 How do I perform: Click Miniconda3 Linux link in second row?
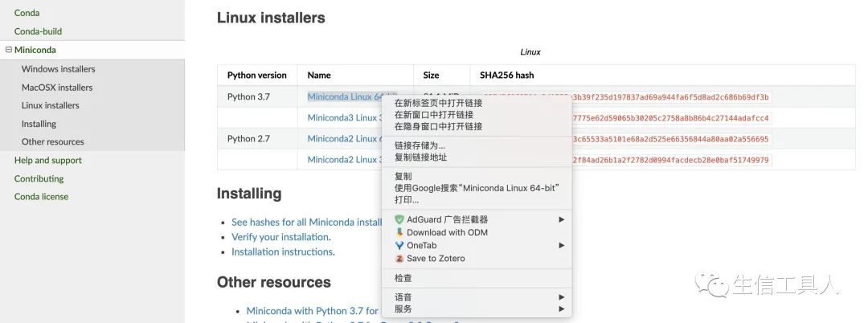pyautogui.click(x=344, y=118)
